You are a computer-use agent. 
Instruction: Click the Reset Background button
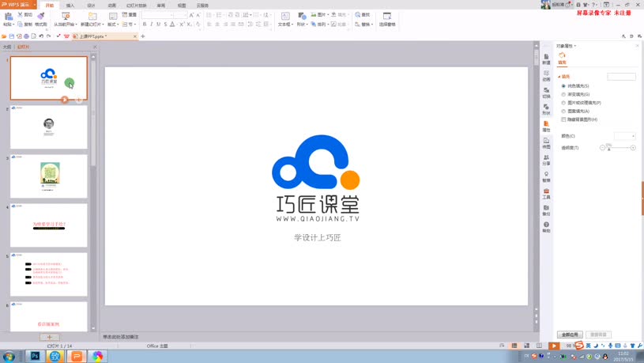(x=598, y=335)
